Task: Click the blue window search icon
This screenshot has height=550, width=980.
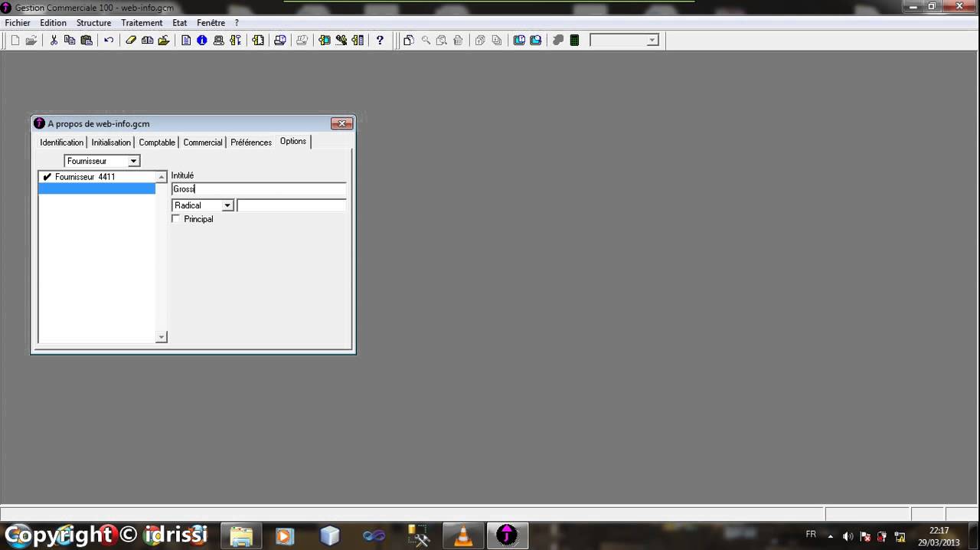Action: coord(536,41)
